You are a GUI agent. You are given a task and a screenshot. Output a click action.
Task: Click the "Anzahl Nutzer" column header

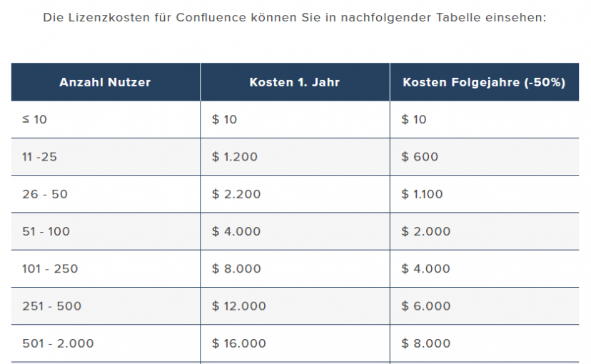pyautogui.click(x=105, y=82)
